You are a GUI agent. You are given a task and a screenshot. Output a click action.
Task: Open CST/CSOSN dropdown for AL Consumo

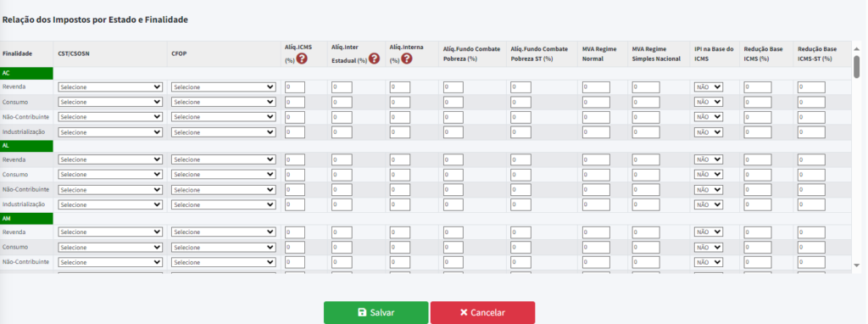tap(110, 175)
